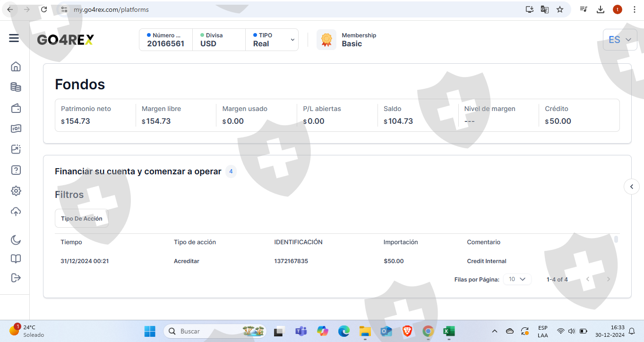Bookmark this page with star icon
Screen dimensions: 644x342
(x=560, y=9)
